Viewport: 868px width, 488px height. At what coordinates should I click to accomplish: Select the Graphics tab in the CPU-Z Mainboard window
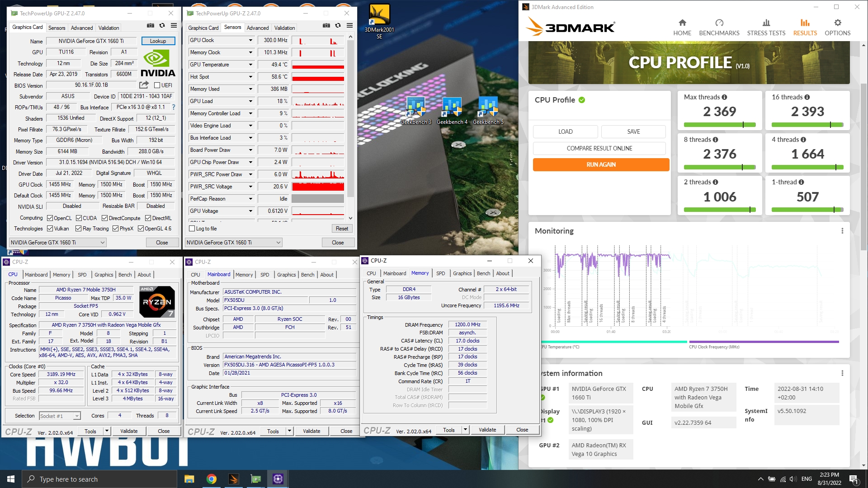tap(287, 275)
